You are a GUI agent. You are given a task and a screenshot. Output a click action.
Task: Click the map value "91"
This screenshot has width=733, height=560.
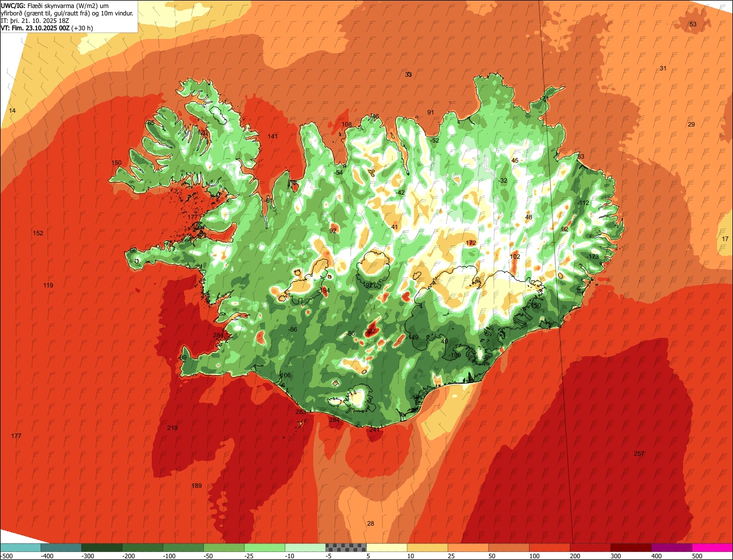[431, 112]
